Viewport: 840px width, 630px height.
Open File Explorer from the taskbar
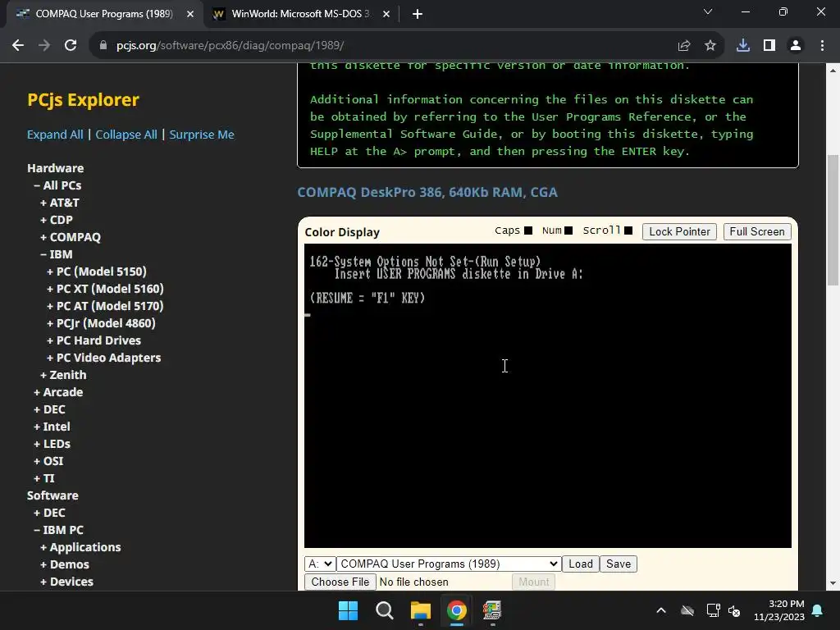(421, 610)
